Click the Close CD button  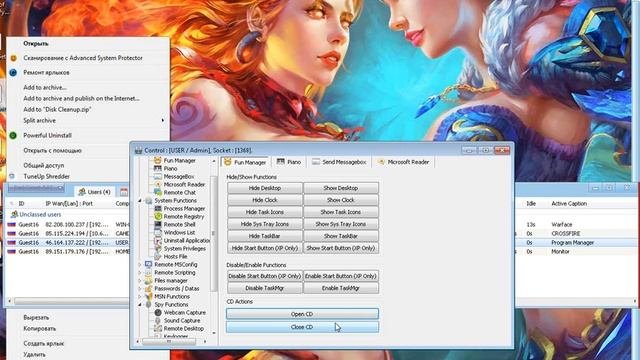click(302, 327)
